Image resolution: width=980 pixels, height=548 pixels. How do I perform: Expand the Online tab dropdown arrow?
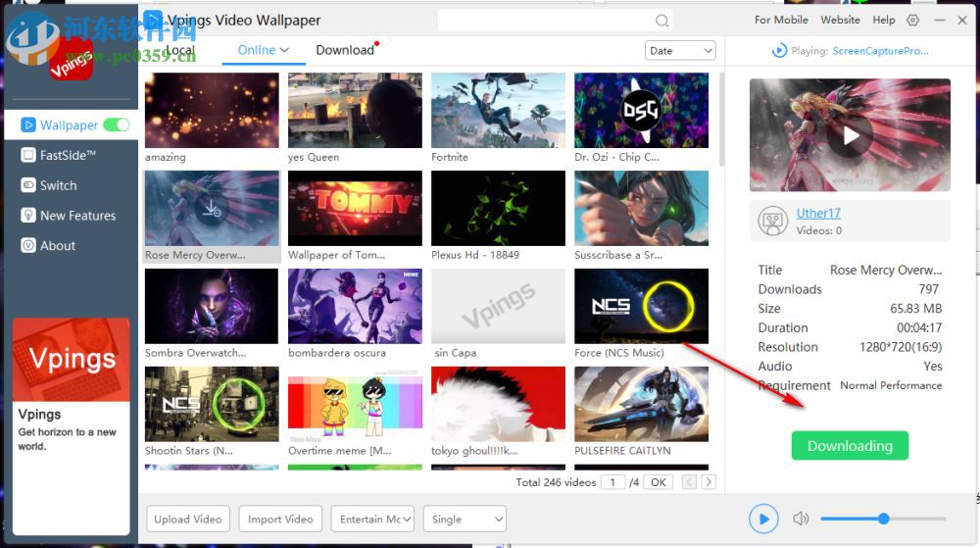pos(284,50)
